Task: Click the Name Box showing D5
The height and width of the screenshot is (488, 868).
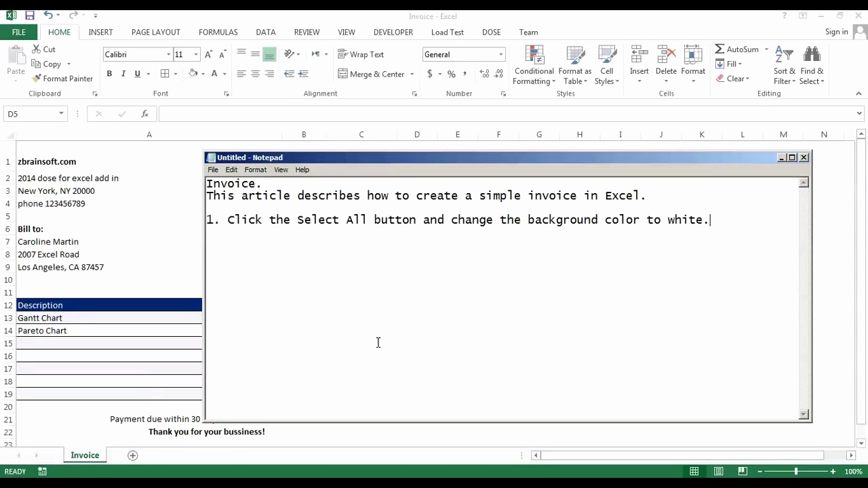Action: pos(30,114)
